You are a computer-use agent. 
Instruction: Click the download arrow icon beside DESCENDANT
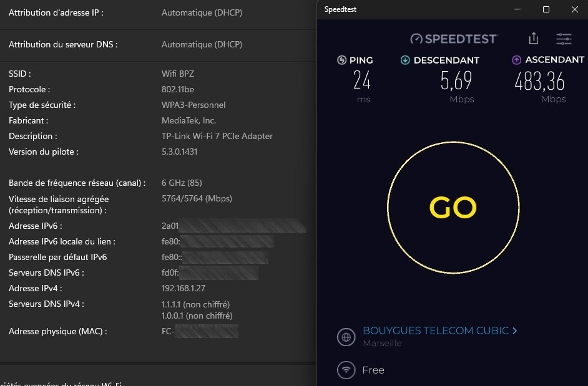(x=405, y=60)
